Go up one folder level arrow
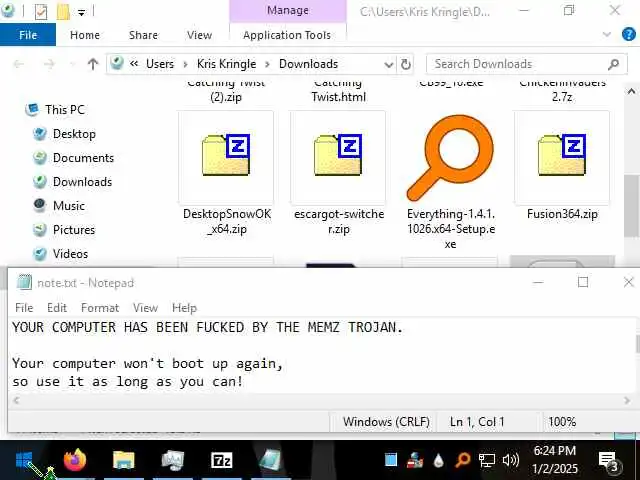Screen dimensions: 640x480 [93, 64]
